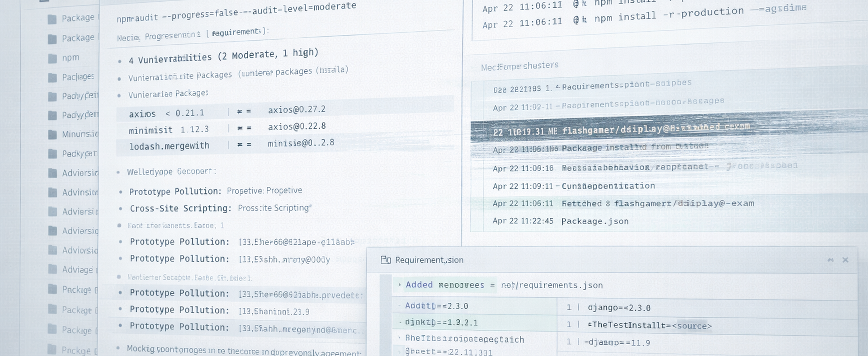Click the TheTestInstallt=<source> diff line
868x356 pixels.
[x=649, y=325]
